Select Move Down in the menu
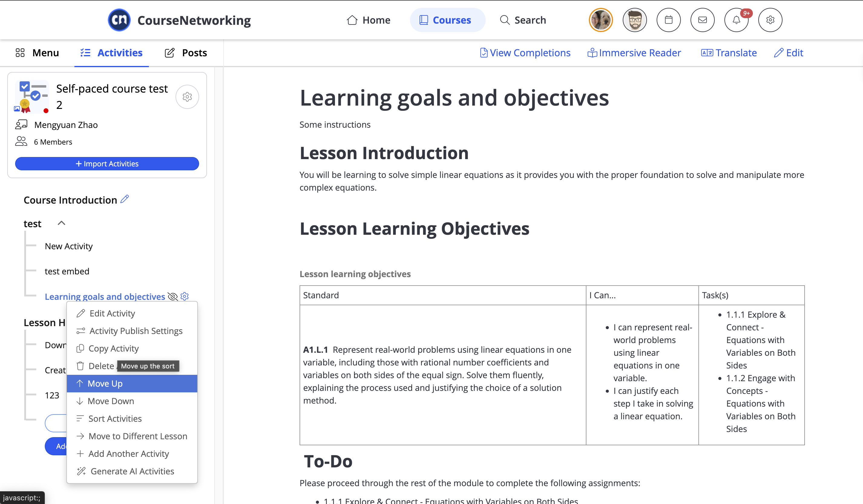 [132, 401]
